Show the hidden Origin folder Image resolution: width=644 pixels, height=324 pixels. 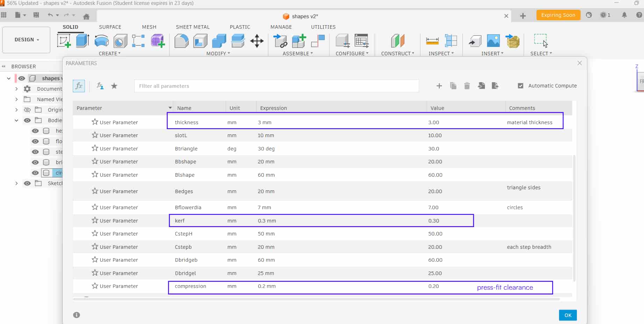27,110
